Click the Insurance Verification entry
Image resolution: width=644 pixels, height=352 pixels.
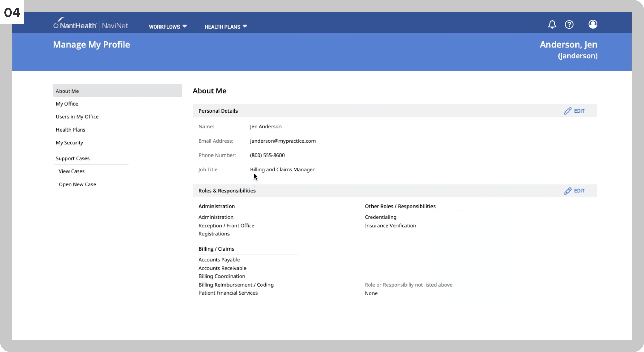point(390,226)
